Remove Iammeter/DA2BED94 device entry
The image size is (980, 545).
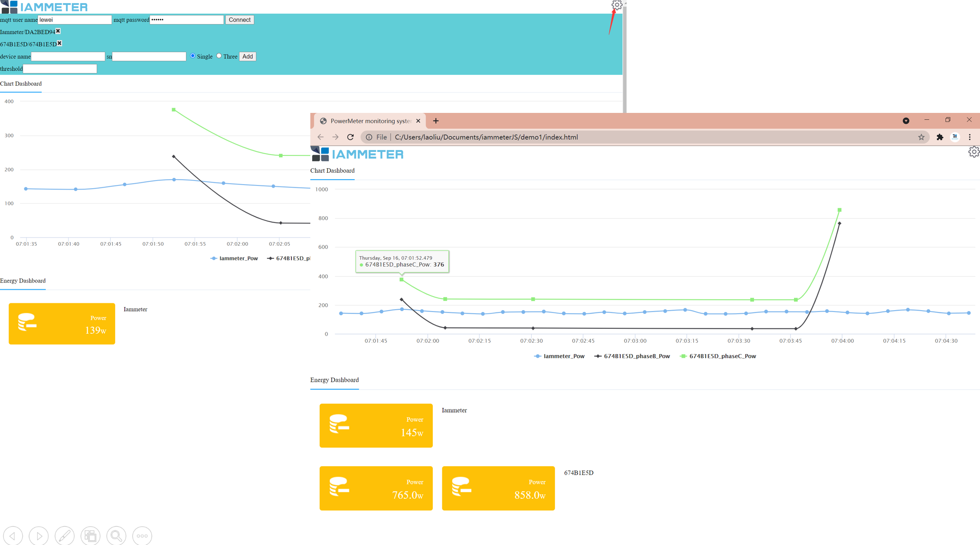[x=58, y=31]
